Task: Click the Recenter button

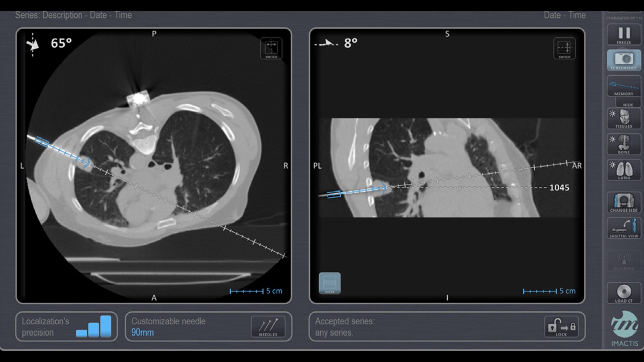Action: coord(624,260)
